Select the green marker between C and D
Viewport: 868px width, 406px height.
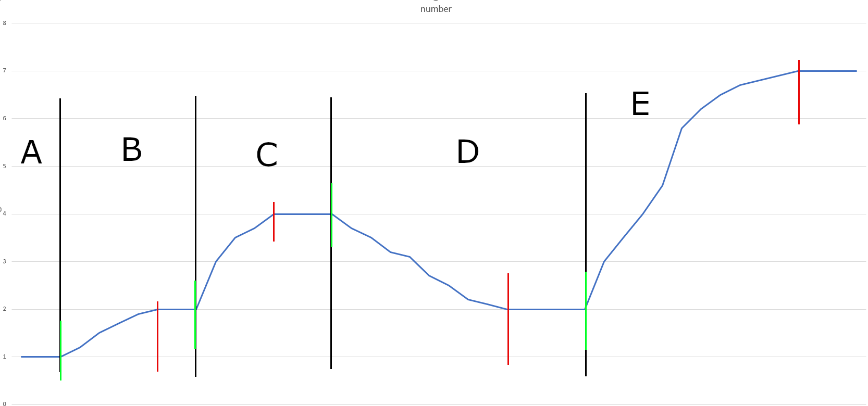click(x=331, y=215)
